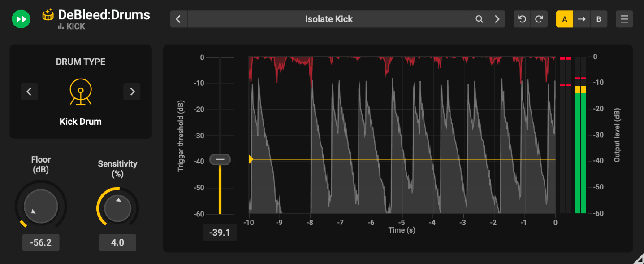This screenshot has width=644, height=264.
Task: Click the window resize grip corner
Action: pos(639,258)
